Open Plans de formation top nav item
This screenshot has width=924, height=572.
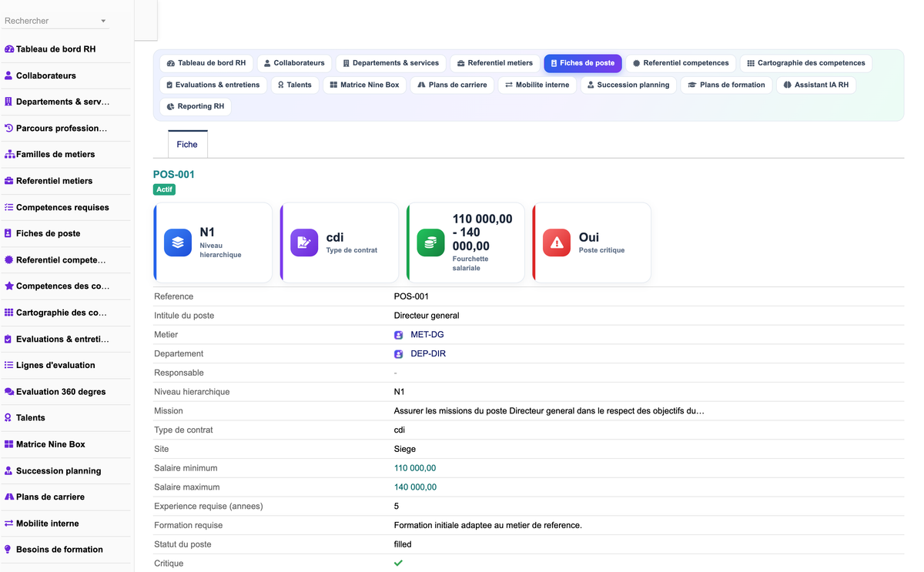coord(726,85)
